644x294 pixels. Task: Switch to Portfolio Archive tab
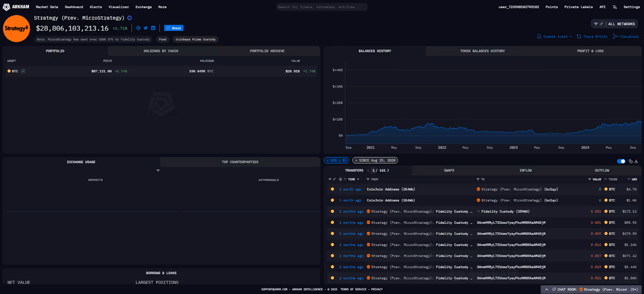(x=267, y=51)
